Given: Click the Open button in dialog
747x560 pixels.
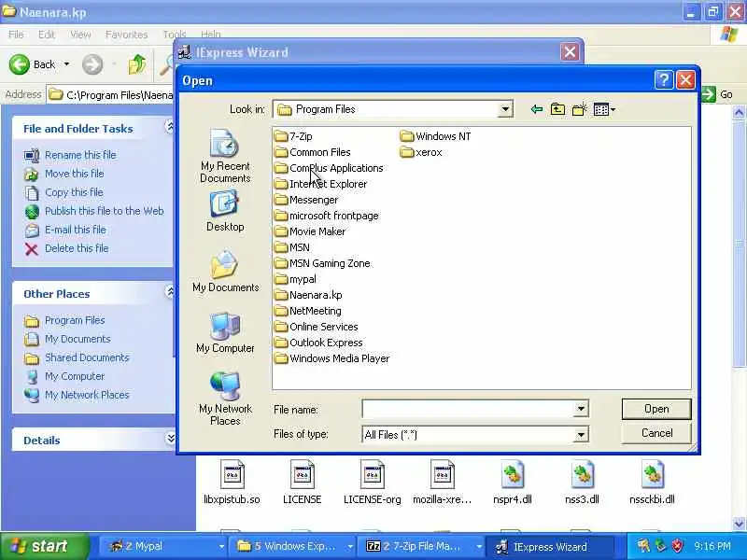Looking at the screenshot, I should tap(656, 409).
